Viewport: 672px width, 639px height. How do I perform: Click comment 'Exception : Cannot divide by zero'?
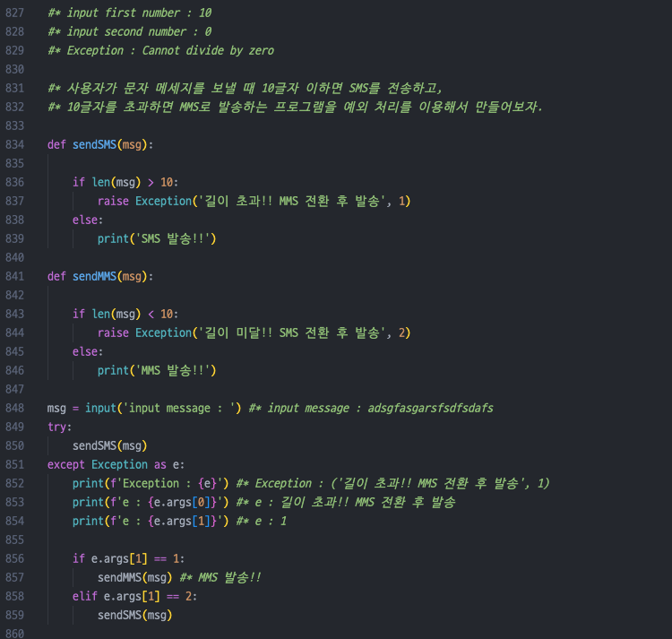160,50
